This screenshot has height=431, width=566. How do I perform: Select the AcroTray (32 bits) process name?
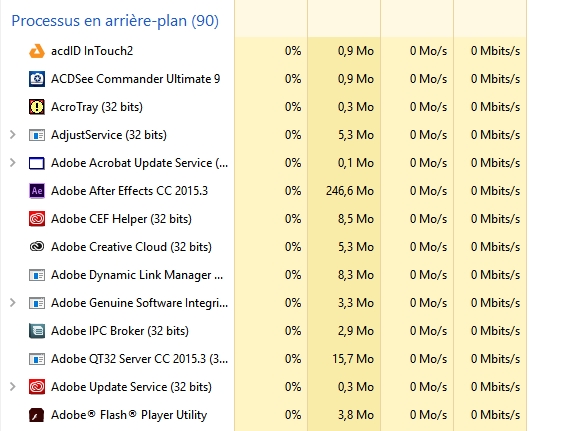tap(97, 107)
